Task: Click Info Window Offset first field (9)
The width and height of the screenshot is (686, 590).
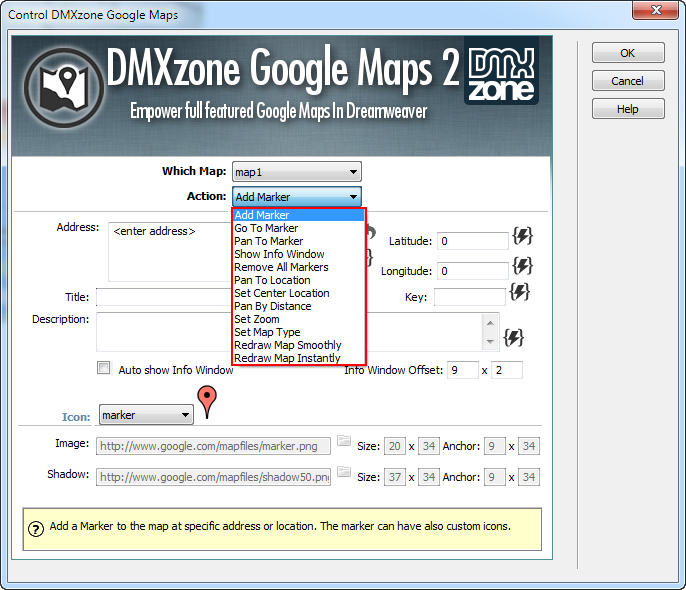Action: coord(462,370)
